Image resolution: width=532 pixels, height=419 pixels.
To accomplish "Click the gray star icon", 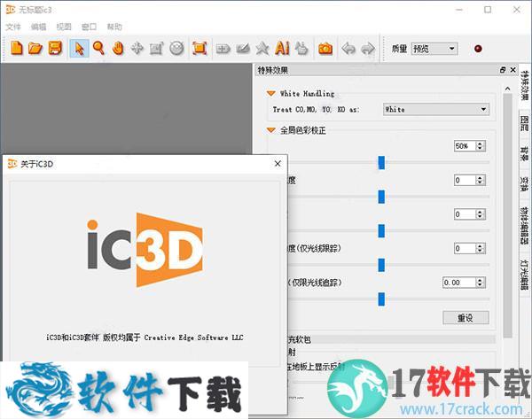I will 262,49.
